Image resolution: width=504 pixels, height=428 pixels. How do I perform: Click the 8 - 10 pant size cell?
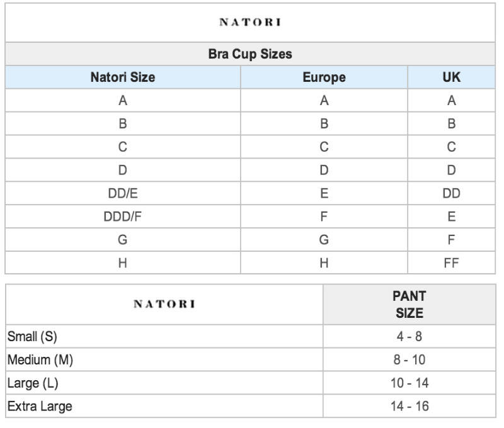pyautogui.click(x=409, y=360)
